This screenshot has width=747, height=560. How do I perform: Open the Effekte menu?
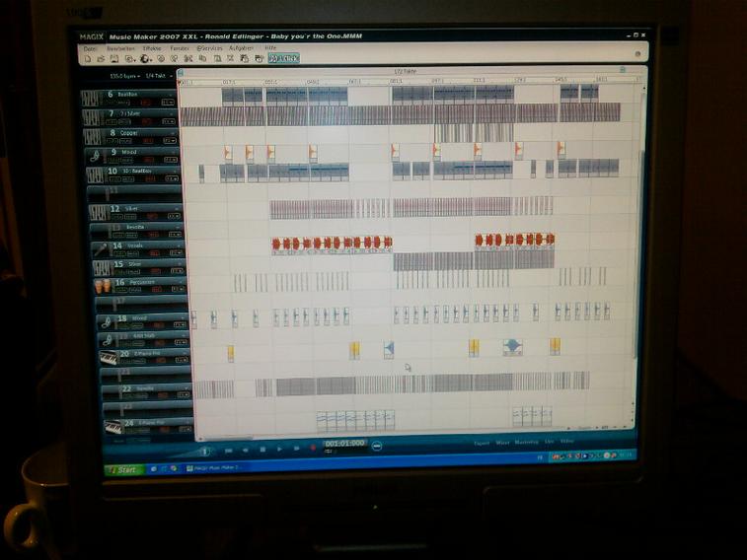(x=151, y=47)
